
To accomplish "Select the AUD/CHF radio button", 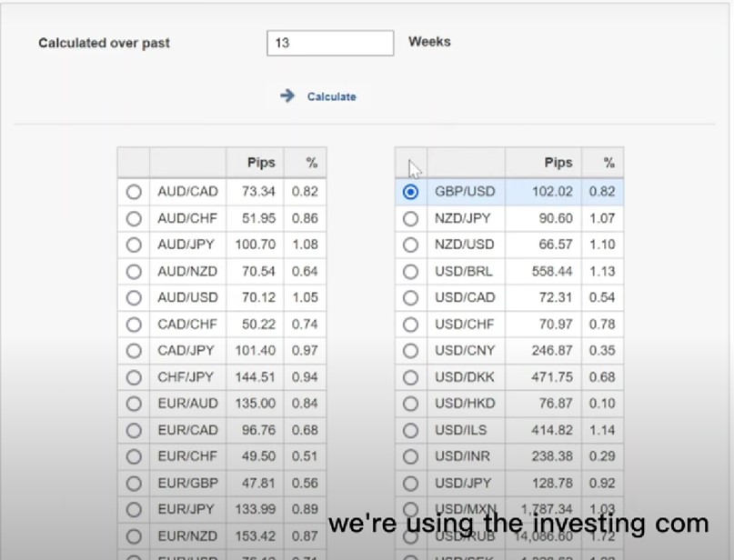I will [x=134, y=218].
